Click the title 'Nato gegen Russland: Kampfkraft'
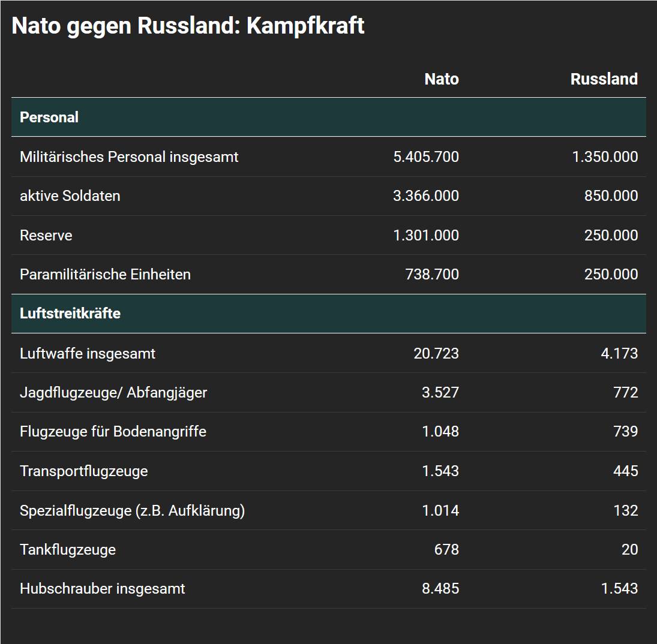The image size is (657, 644). (188, 26)
